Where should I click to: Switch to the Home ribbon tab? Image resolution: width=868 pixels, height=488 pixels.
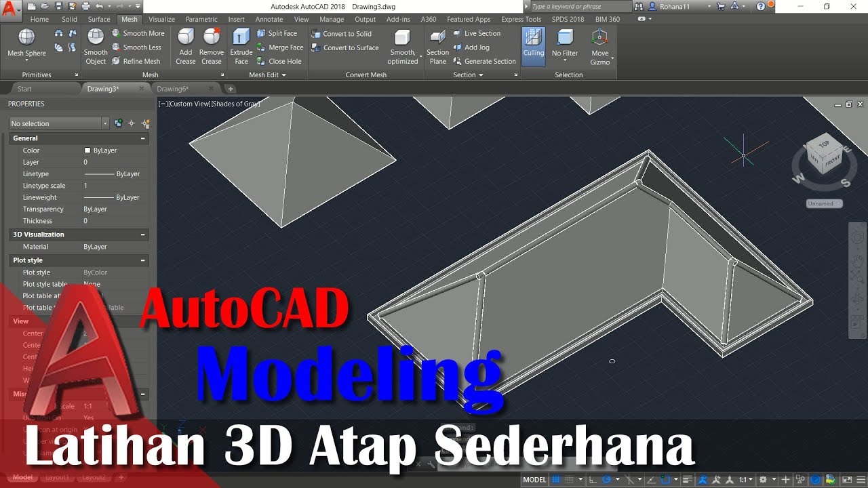coord(39,19)
